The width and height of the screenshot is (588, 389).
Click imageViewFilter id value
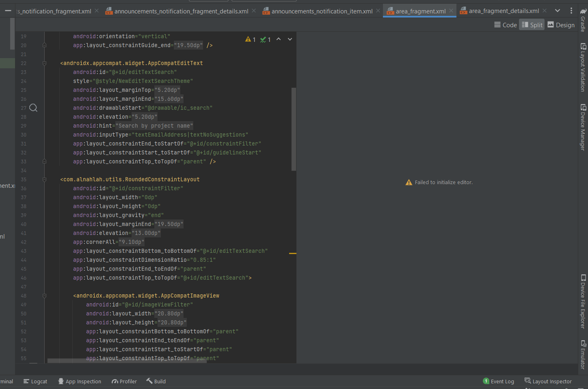(x=158, y=304)
